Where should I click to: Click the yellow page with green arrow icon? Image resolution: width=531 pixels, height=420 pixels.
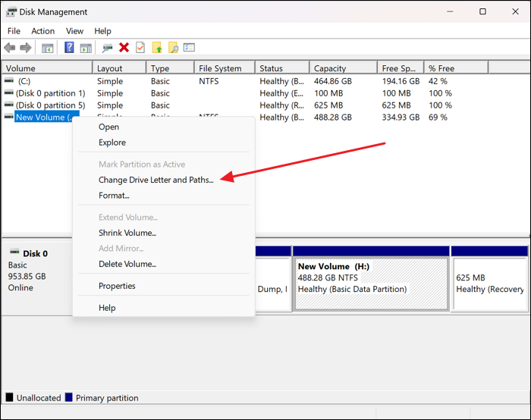(157, 48)
